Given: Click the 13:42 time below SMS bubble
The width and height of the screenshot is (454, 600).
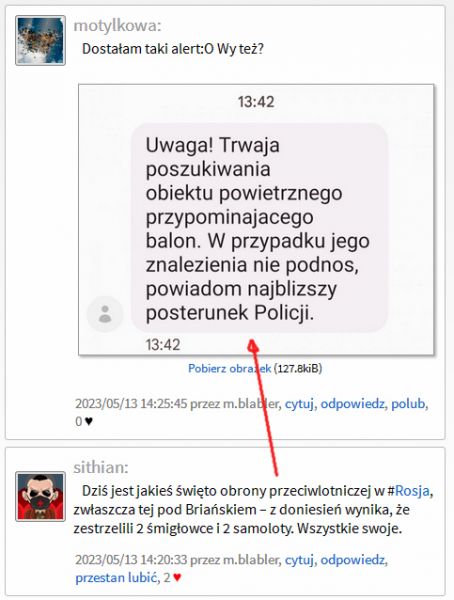Looking at the screenshot, I should (x=163, y=345).
